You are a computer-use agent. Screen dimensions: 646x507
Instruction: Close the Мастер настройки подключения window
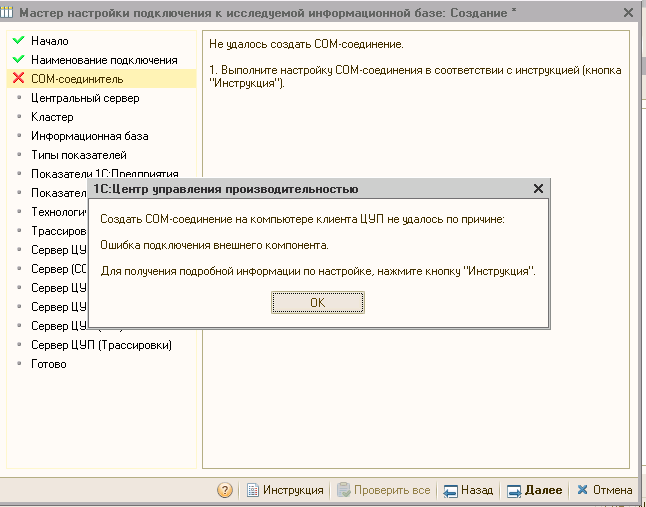click(628, 13)
